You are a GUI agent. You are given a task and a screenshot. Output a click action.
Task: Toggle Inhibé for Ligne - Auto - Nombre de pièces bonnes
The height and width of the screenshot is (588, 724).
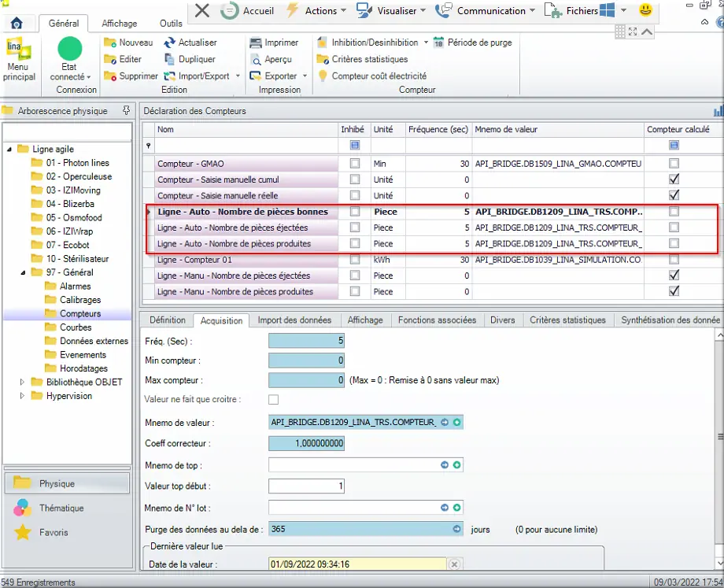355,211
